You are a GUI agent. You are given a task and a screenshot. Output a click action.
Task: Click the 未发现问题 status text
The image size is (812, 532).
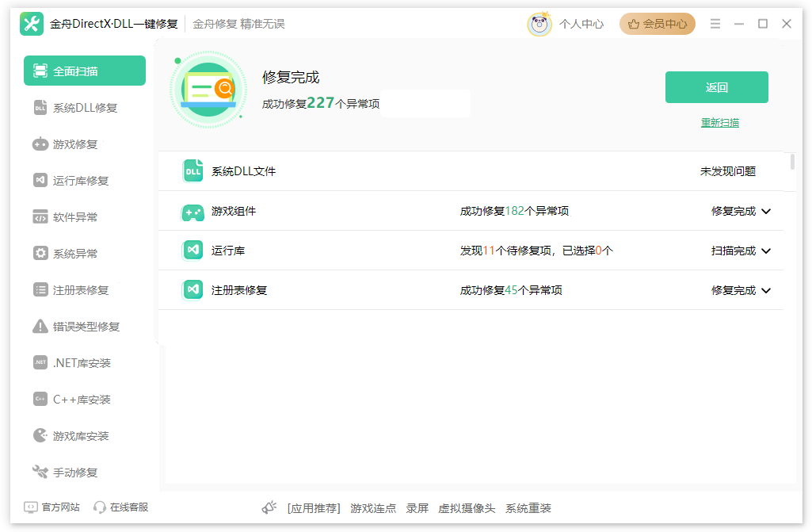[728, 171]
